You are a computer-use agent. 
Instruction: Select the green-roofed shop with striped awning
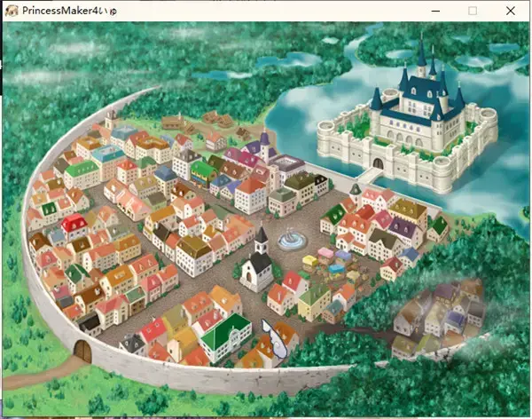(x=204, y=173)
